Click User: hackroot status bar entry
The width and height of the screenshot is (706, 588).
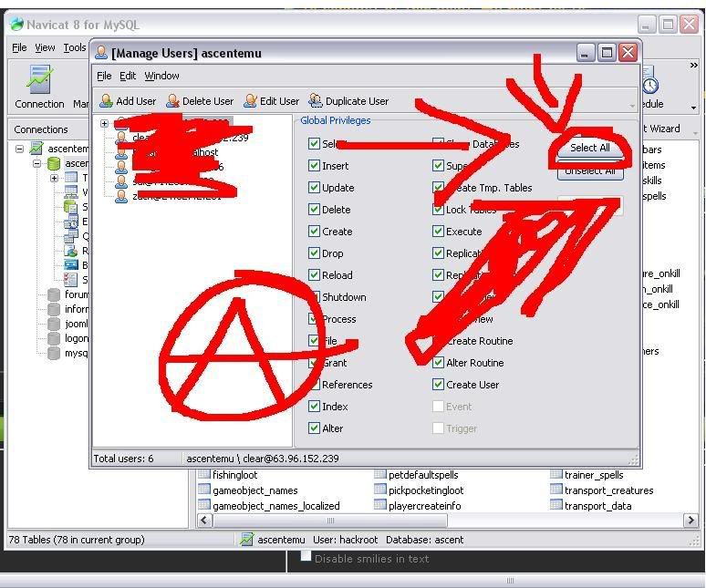coord(346,540)
